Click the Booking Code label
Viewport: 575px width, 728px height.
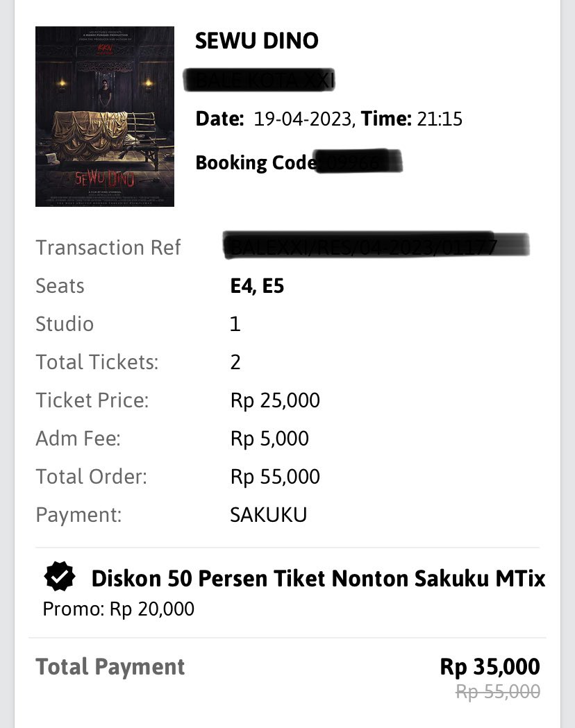[x=256, y=162]
